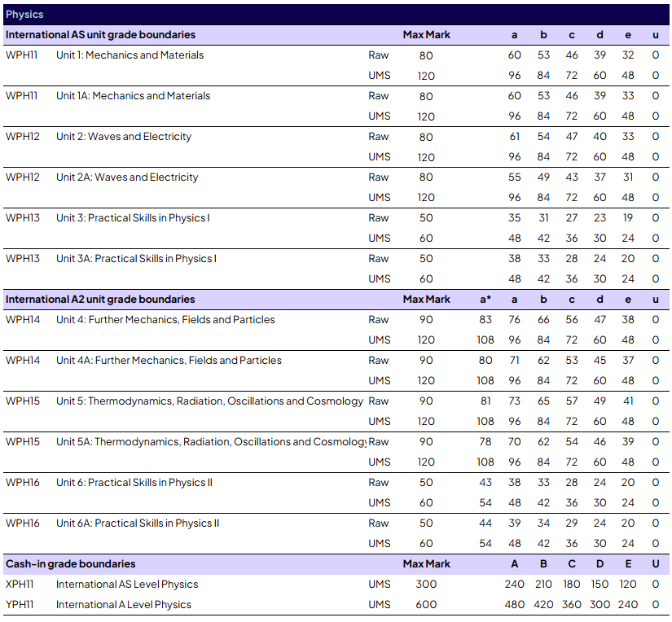Select Unit 6: Practical Skills in Physics II
This screenshot has width=672, height=622.
[x=134, y=483]
